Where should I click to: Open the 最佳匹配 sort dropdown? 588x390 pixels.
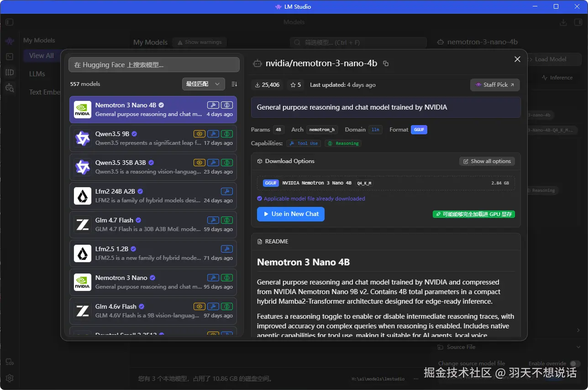pos(203,84)
